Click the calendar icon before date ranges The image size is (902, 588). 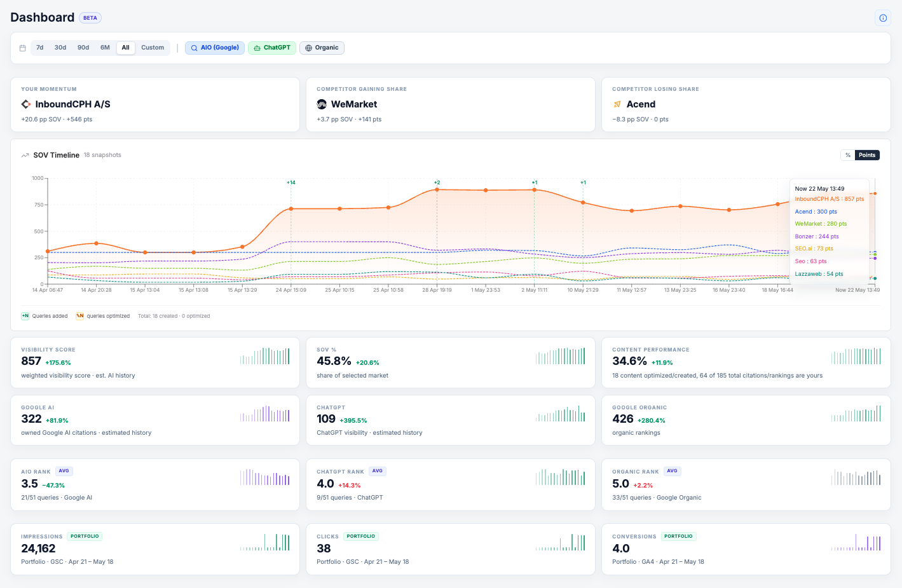pos(23,48)
